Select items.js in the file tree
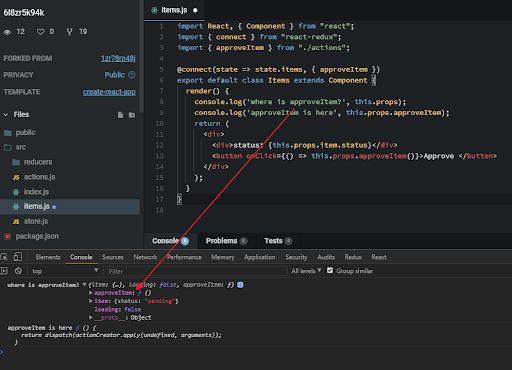This screenshot has width=512, height=370. tap(70, 207)
